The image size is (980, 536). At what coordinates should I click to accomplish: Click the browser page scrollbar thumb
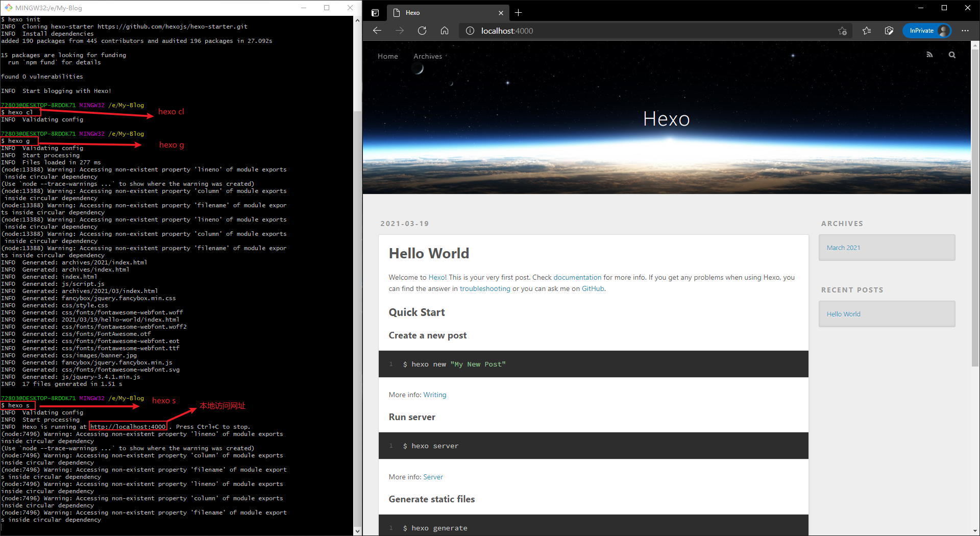tap(975, 207)
